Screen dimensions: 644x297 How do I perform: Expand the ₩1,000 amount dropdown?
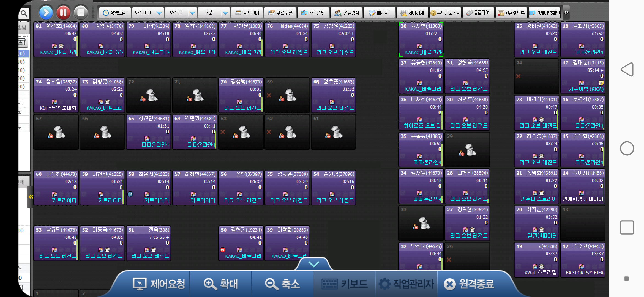159,13
